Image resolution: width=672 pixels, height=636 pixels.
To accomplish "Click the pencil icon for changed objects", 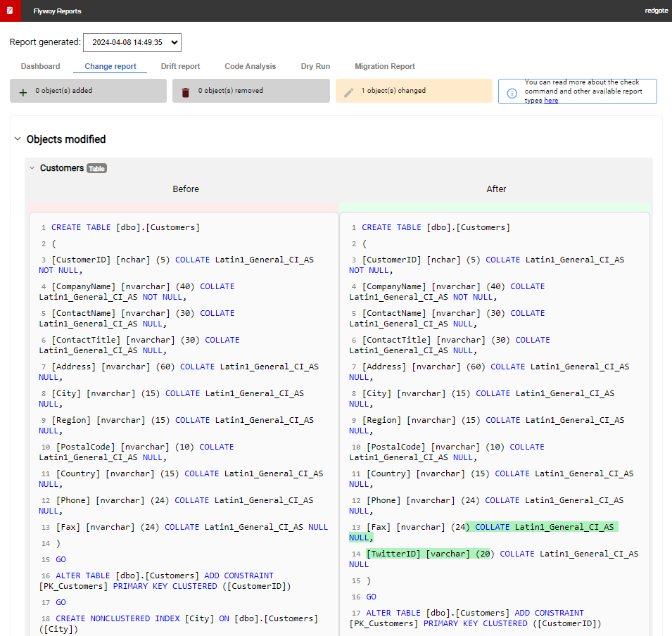I will (x=349, y=93).
